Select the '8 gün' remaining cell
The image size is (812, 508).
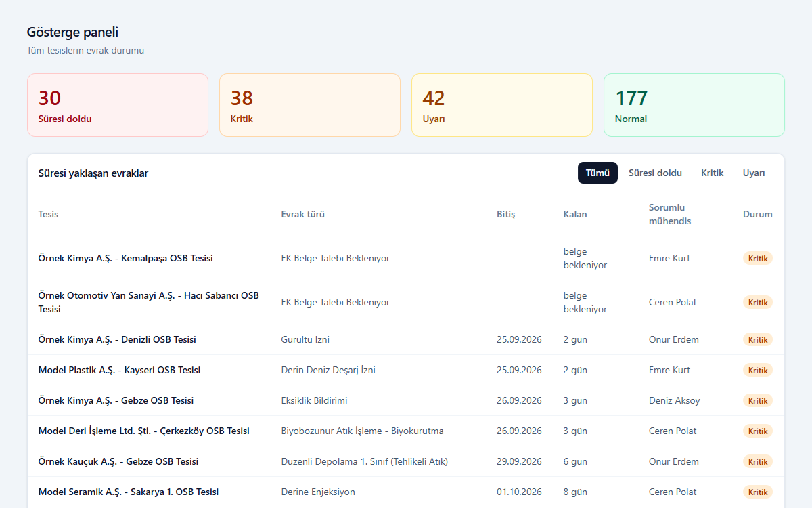[x=575, y=492]
